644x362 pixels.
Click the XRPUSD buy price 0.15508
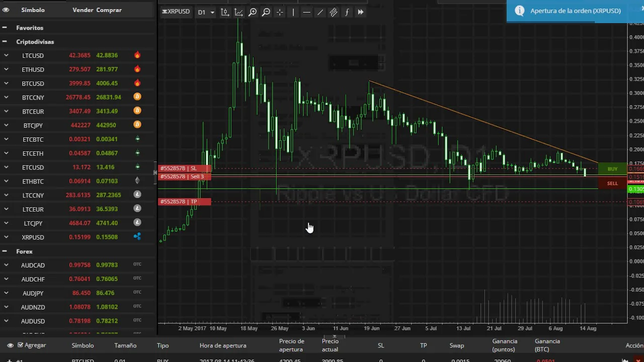point(107,237)
